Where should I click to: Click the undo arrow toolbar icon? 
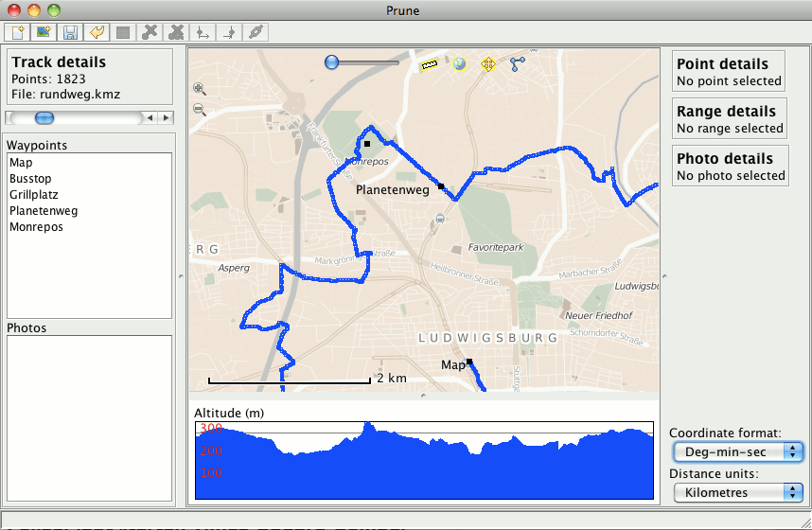(x=96, y=32)
